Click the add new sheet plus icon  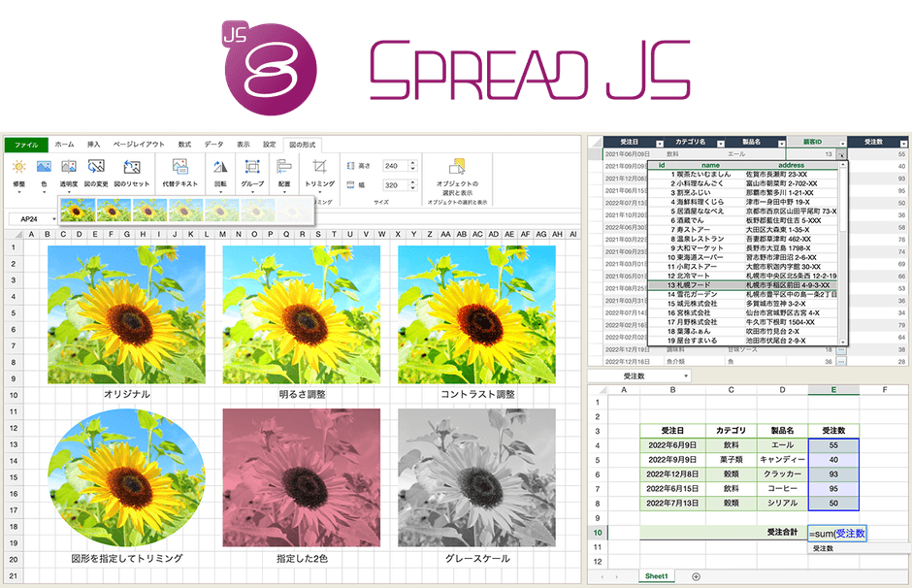click(x=696, y=576)
